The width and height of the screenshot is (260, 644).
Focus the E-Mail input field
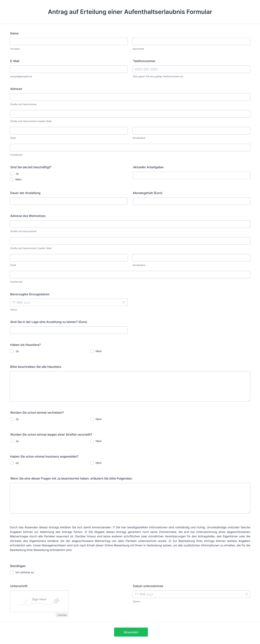point(69,69)
